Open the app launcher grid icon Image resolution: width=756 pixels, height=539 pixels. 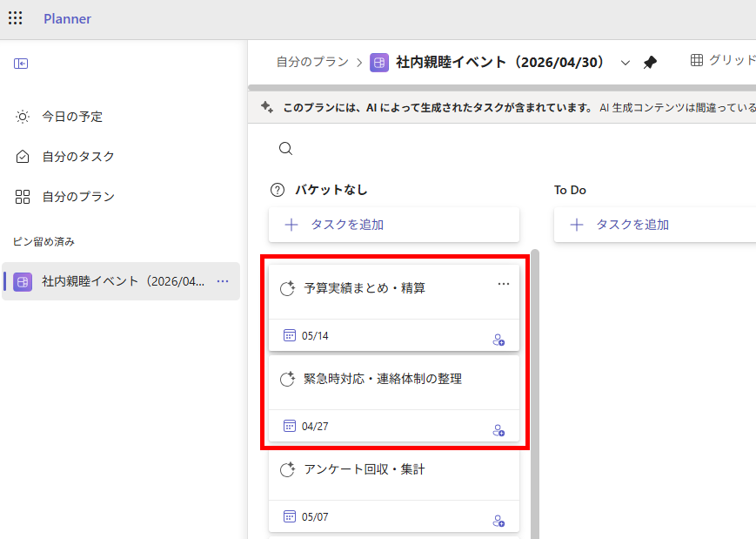[16, 18]
